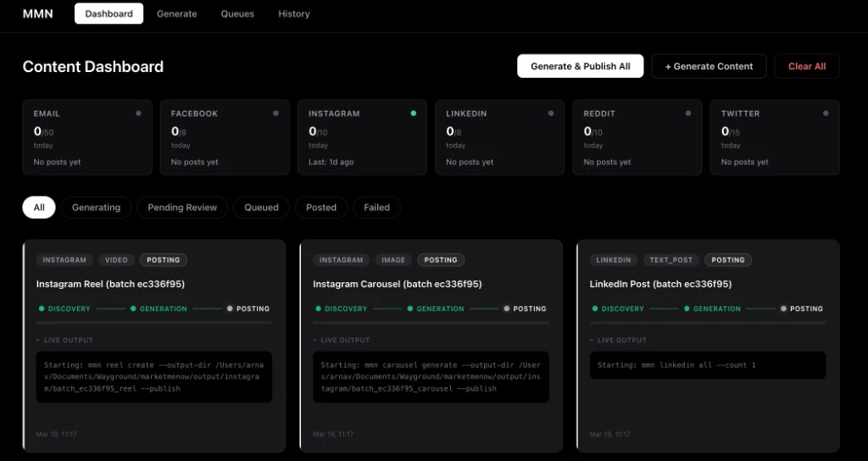Click INSTAGRAM tag on the Carousel card
Viewport: 868px width, 461px height.
pos(342,260)
